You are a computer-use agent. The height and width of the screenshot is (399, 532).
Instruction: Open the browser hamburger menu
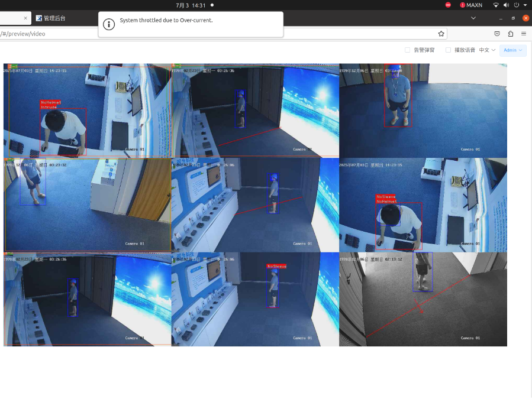tap(524, 34)
